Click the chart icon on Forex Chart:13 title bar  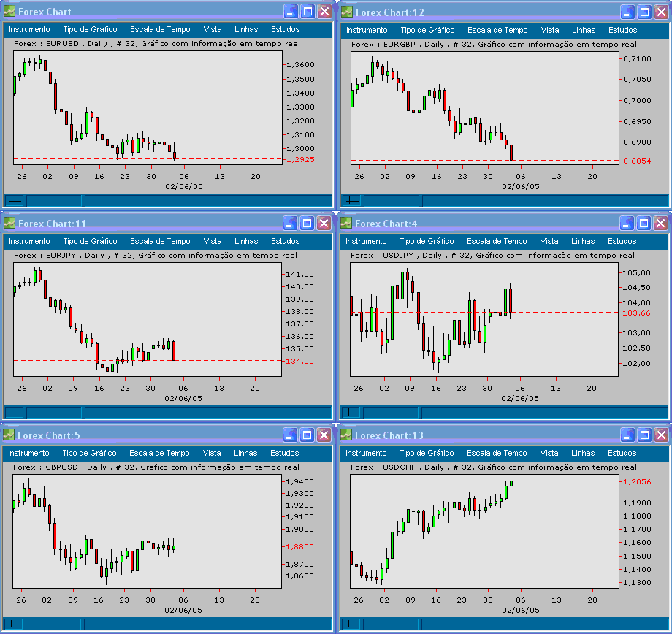(x=348, y=435)
